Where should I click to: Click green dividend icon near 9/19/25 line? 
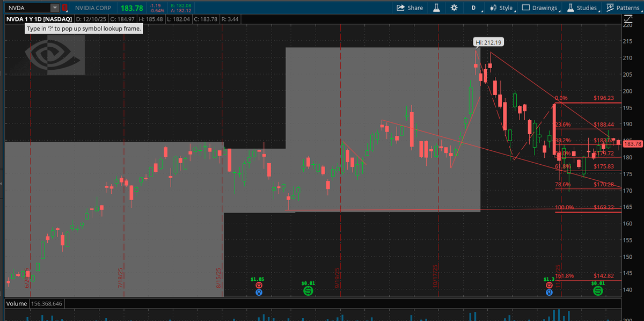[309, 290]
